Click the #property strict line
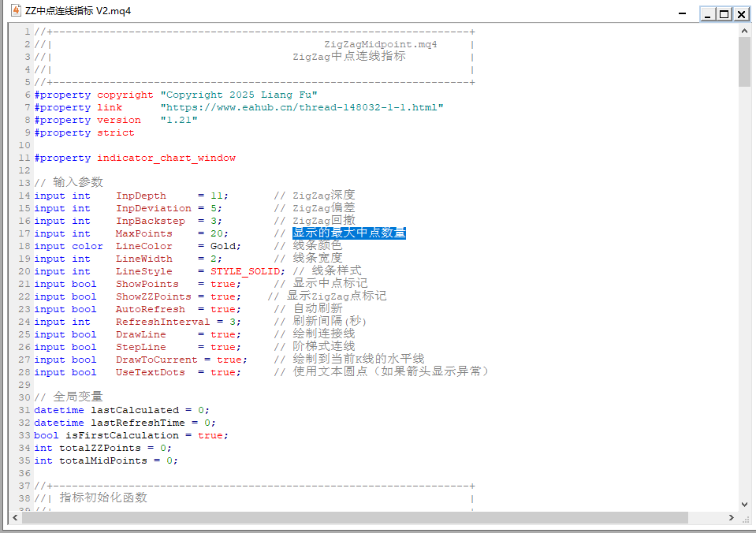 84,132
